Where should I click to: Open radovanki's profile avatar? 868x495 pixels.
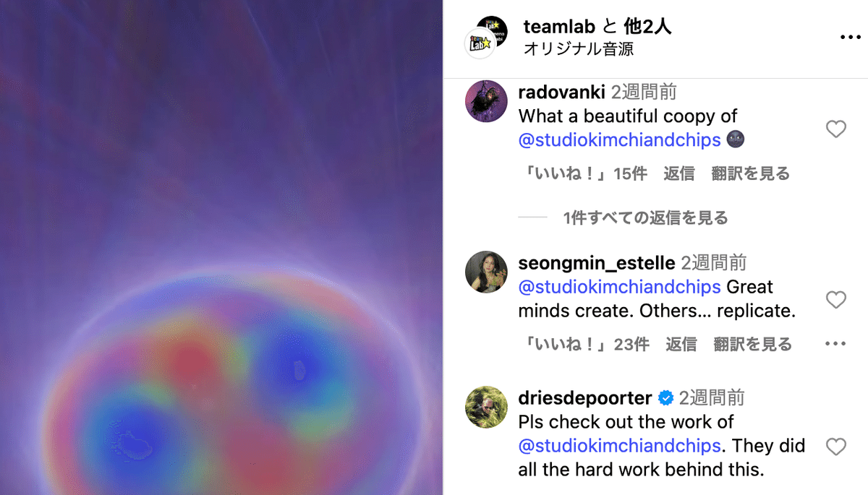(485, 101)
